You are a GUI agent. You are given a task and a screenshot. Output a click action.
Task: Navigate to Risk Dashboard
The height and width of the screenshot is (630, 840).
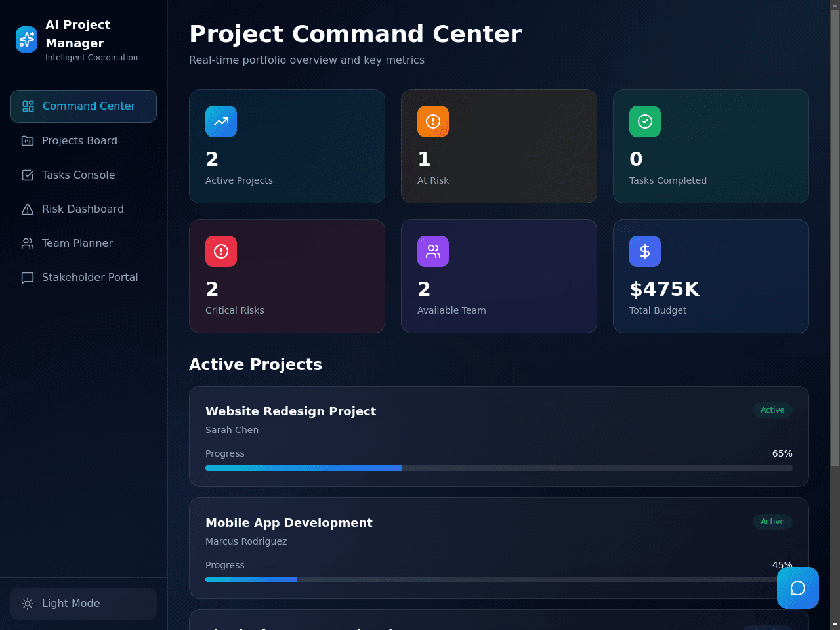(83, 209)
